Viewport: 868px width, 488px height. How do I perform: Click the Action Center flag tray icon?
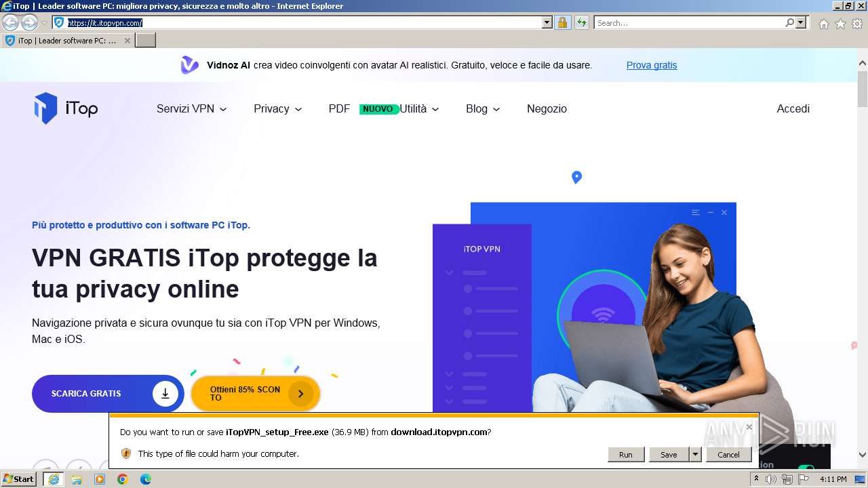pos(804,479)
